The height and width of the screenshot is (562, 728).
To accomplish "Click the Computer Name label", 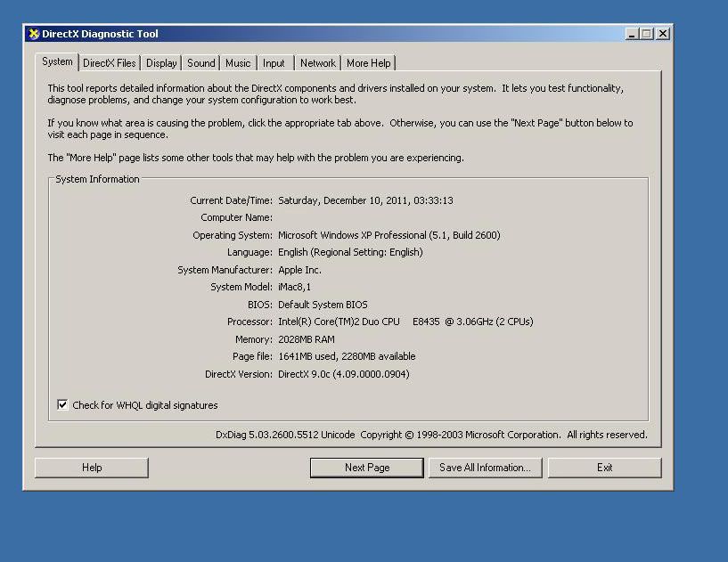I will [236, 217].
